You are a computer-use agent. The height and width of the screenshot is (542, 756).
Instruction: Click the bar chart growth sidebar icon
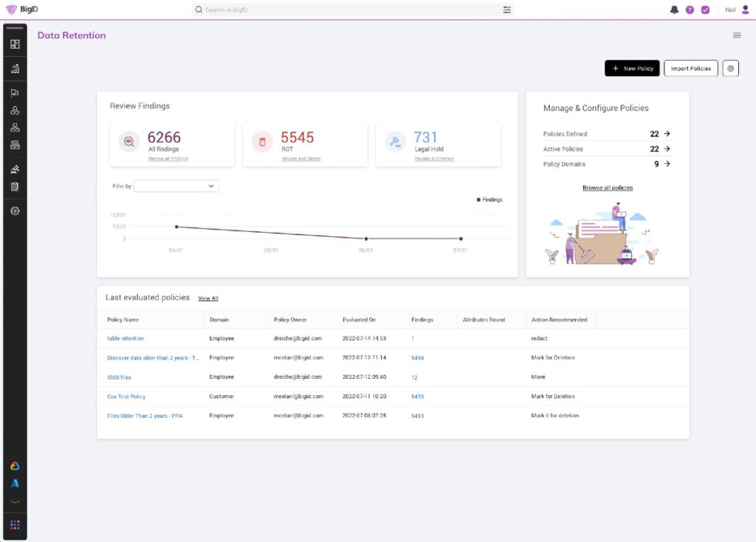[x=15, y=69]
